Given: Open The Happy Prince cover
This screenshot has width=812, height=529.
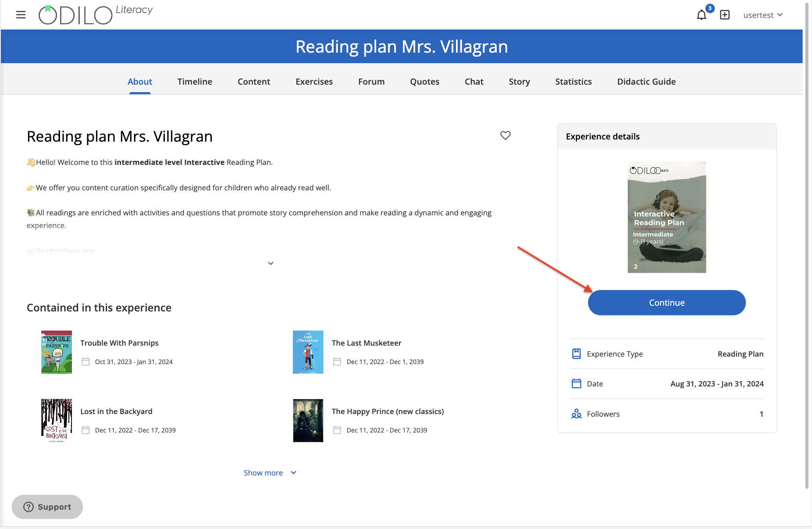Looking at the screenshot, I should click(x=308, y=421).
